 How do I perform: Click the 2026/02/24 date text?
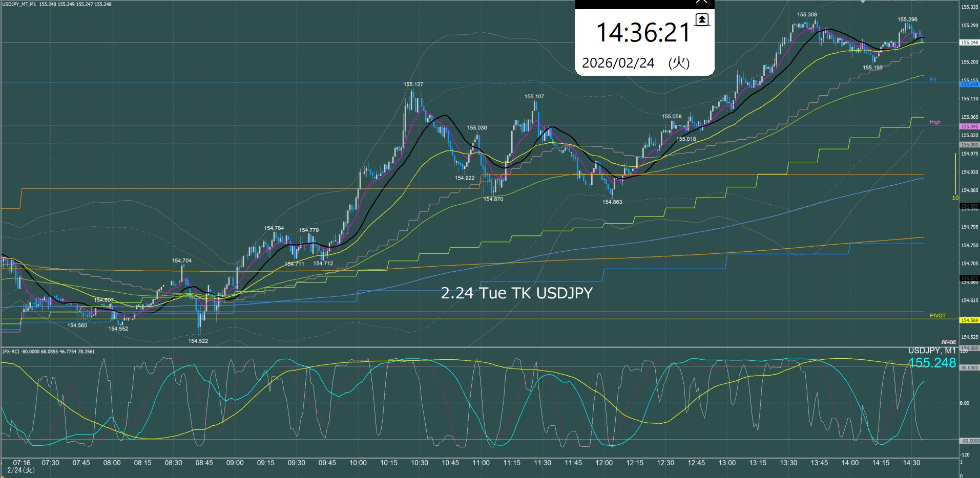[x=618, y=63]
